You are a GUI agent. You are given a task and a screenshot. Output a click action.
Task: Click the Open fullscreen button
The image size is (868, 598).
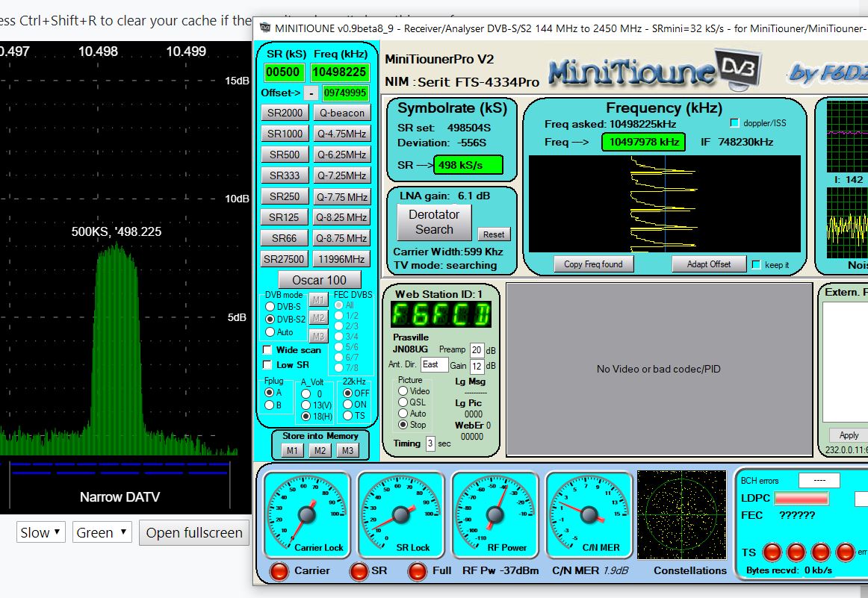point(194,533)
